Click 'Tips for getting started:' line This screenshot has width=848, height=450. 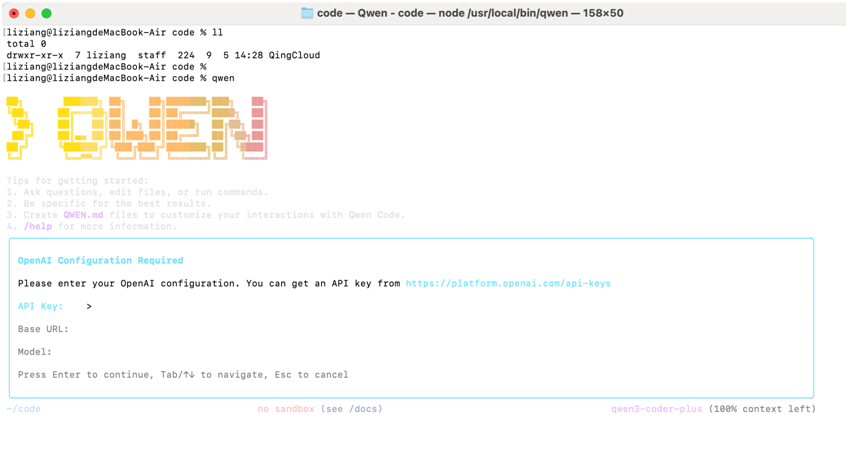pyautogui.click(x=77, y=181)
